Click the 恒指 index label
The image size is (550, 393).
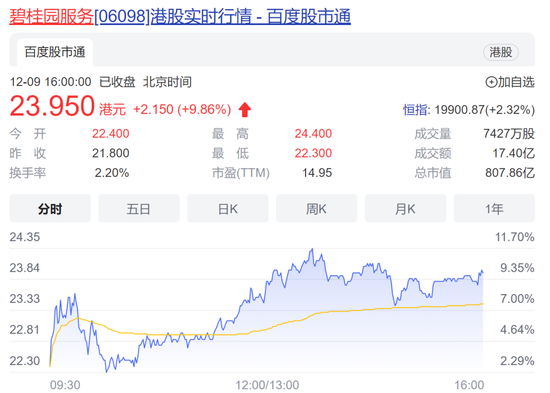[x=415, y=110]
